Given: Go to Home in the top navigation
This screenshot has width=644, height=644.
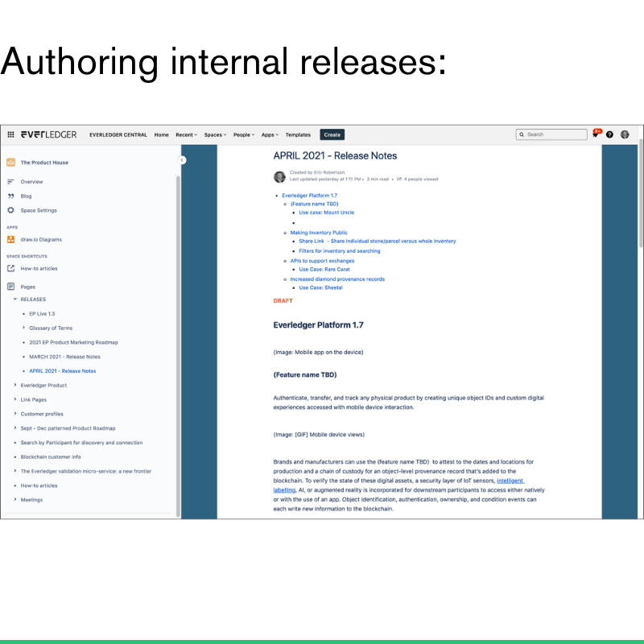Looking at the screenshot, I should (x=162, y=134).
